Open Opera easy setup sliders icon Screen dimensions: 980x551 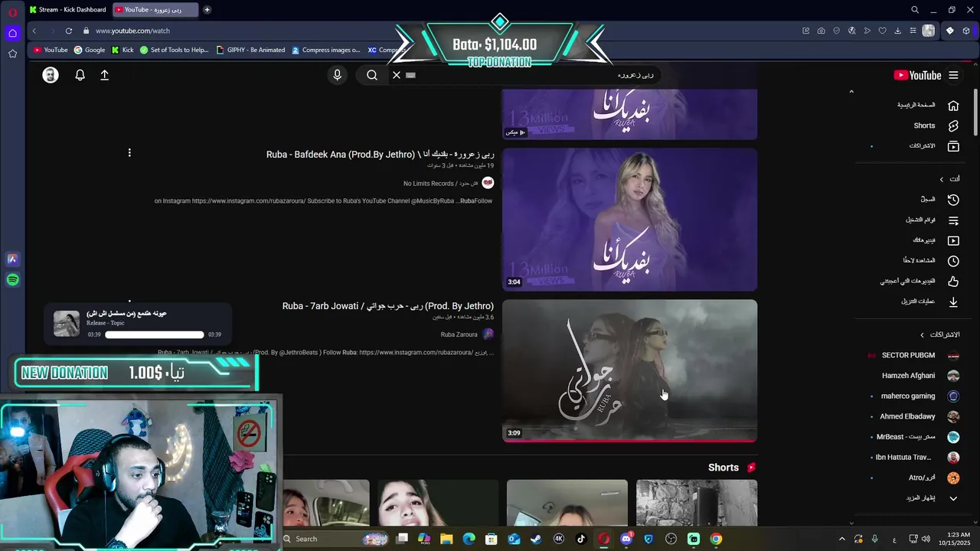tap(913, 31)
